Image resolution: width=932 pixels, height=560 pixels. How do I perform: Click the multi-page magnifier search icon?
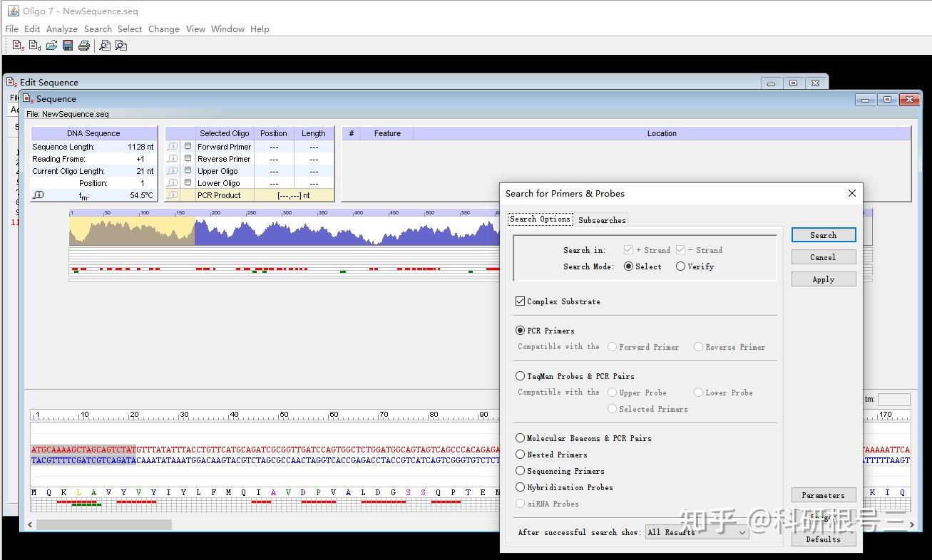pos(121,46)
